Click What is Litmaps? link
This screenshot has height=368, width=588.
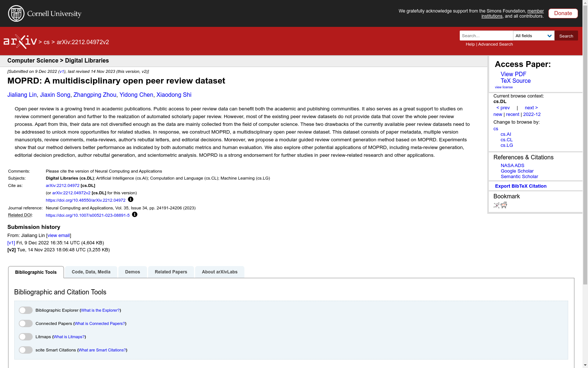pyautogui.click(x=69, y=337)
